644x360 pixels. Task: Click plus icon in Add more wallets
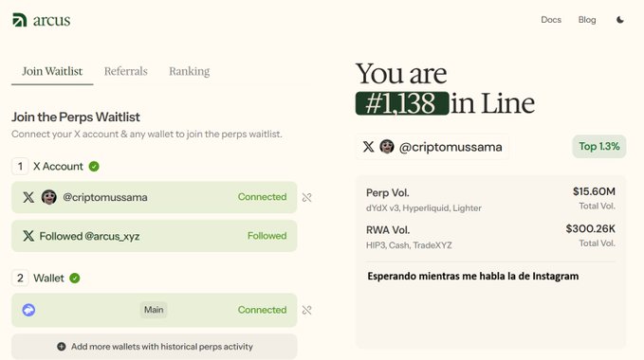pos(62,347)
